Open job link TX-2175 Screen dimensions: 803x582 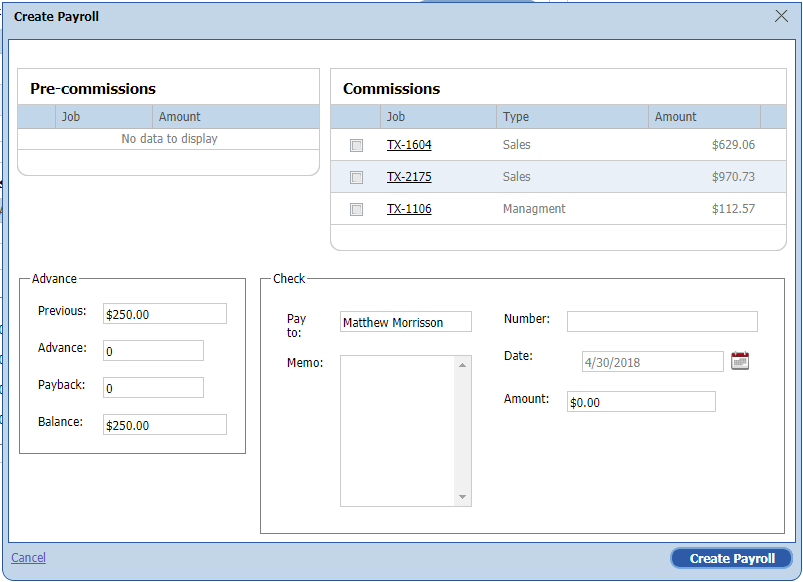409,177
